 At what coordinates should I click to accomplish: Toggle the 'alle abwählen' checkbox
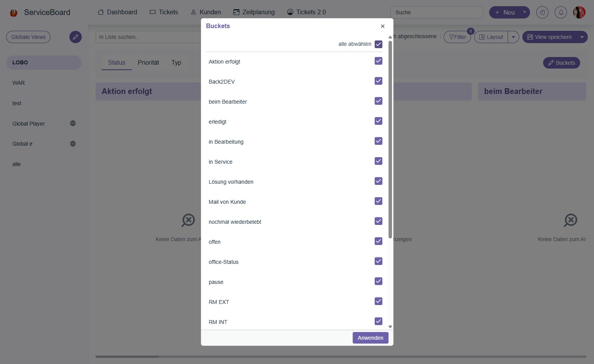[378, 44]
